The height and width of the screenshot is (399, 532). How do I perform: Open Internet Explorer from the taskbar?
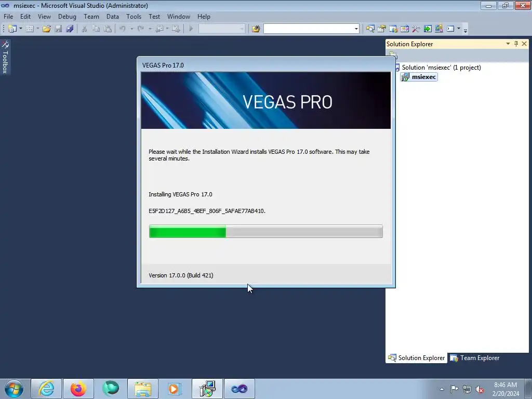tap(46, 389)
